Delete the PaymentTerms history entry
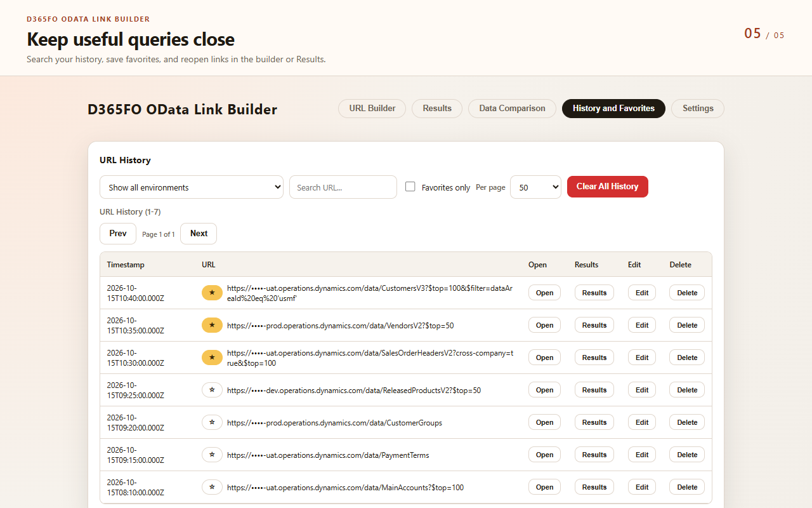 687,455
